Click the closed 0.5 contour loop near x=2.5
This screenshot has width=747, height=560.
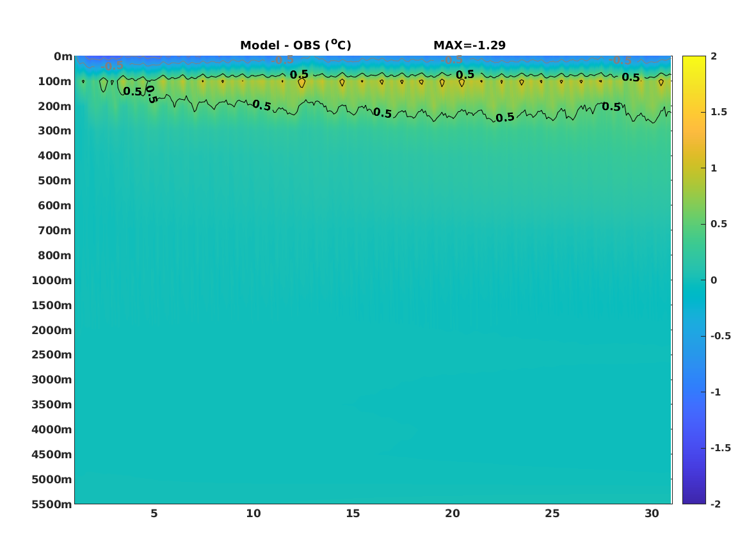pos(104,84)
